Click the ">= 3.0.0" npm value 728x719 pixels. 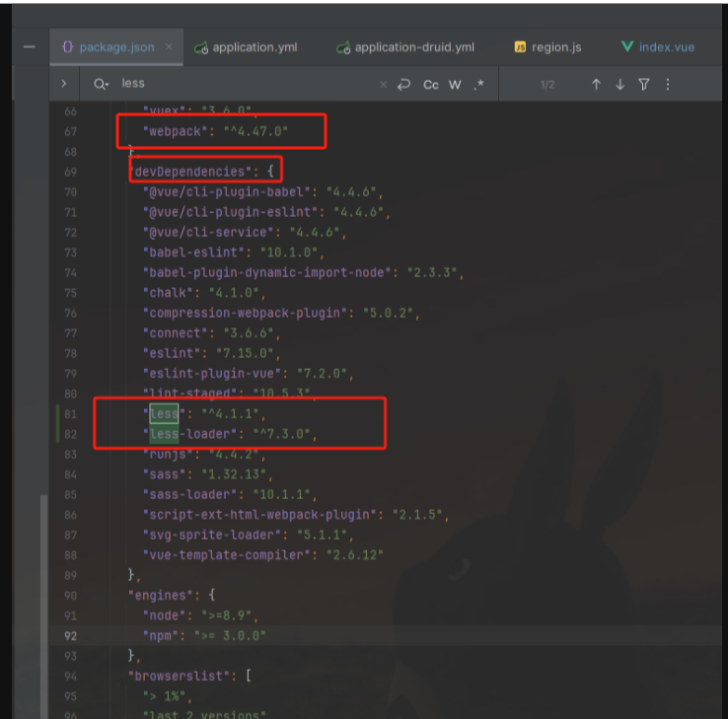click(x=230, y=636)
